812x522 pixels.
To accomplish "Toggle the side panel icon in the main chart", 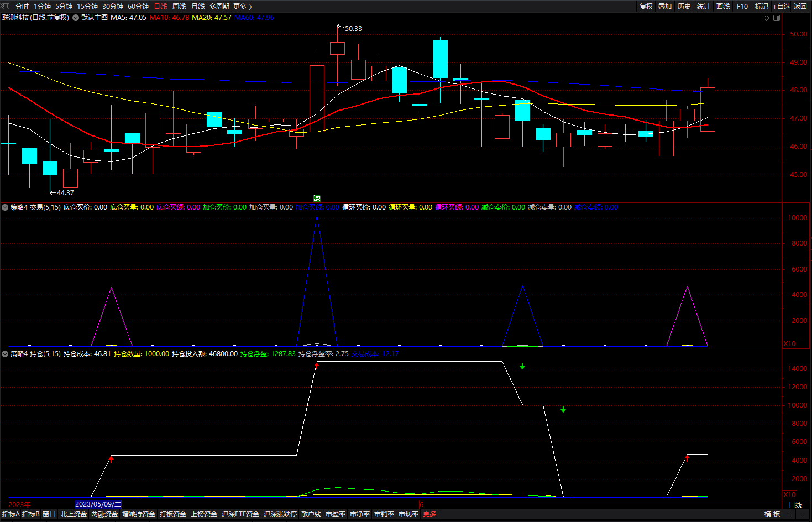I will tap(777, 18).
